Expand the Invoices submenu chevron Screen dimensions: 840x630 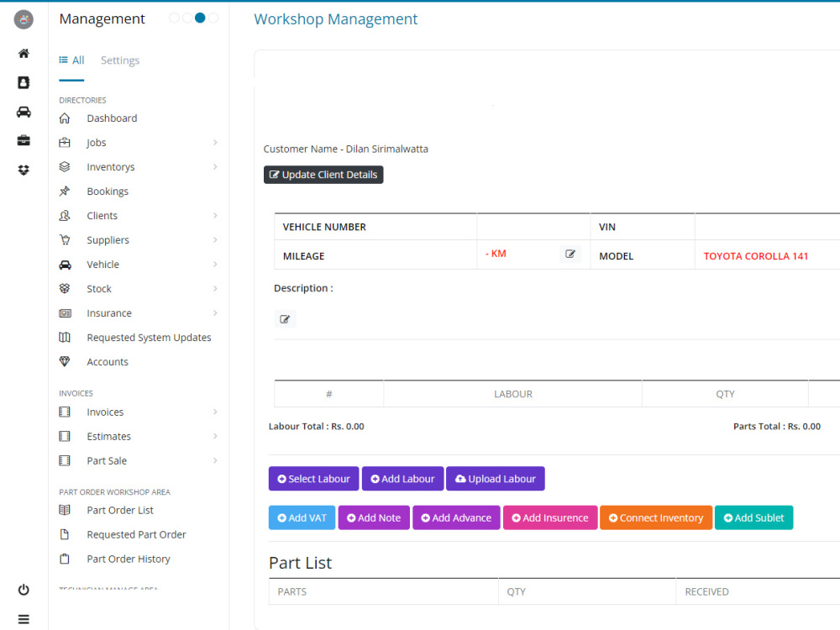point(215,412)
